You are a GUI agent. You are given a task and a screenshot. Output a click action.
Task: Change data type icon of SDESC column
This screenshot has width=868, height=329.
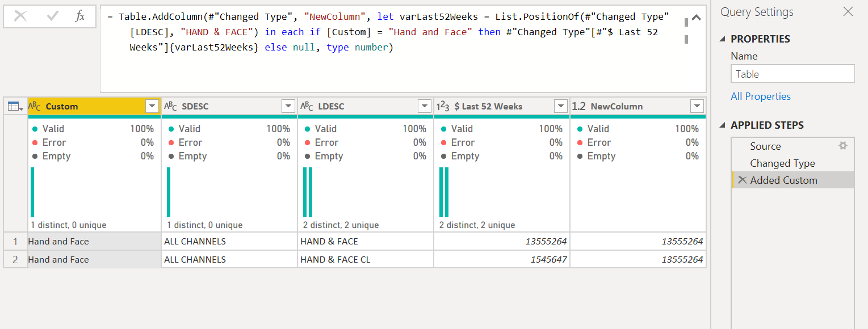[171, 106]
